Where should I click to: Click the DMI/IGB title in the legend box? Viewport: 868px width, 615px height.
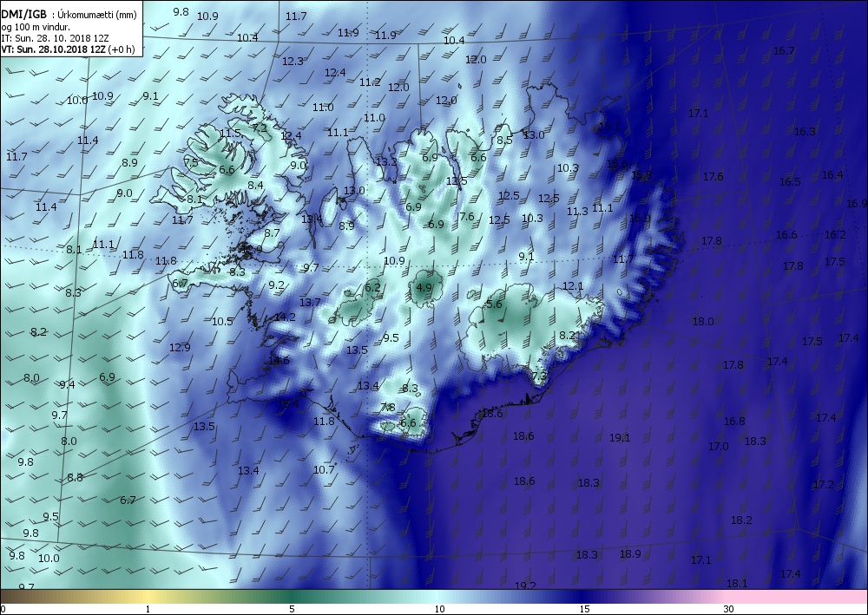(23, 15)
